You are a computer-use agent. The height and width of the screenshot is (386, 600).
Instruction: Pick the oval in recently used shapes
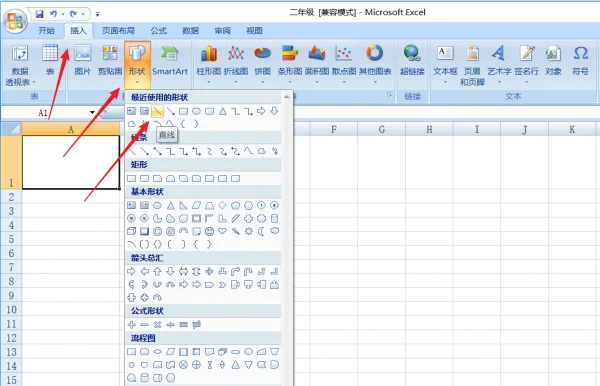(196, 111)
